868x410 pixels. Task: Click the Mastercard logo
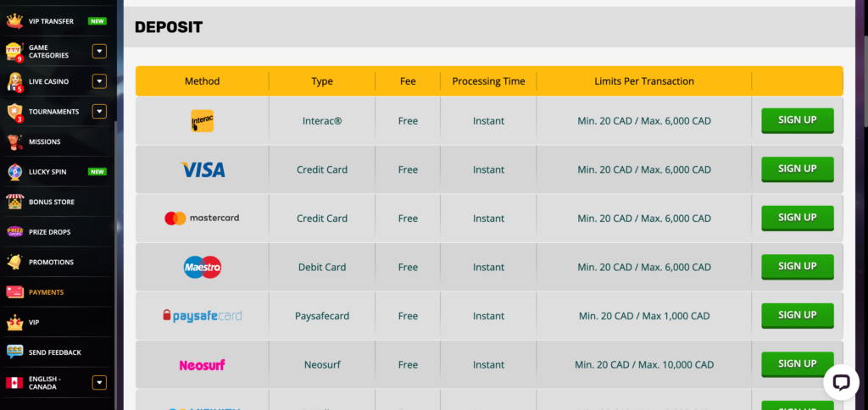pos(202,218)
